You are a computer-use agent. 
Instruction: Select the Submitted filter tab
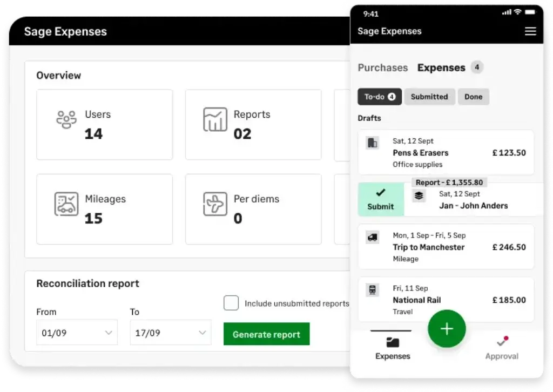[x=429, y=97]
